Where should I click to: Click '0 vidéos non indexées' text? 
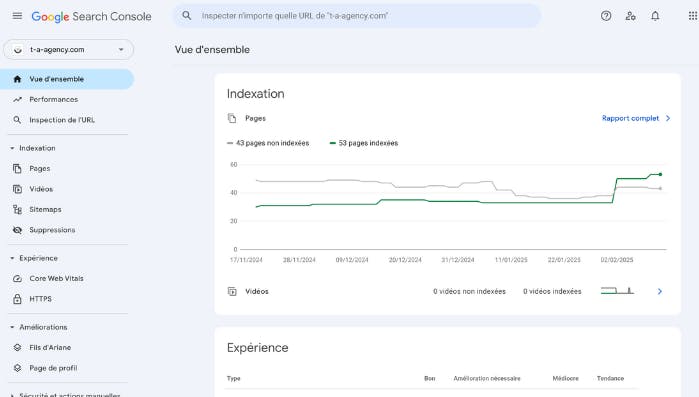(x=469, y=291)
